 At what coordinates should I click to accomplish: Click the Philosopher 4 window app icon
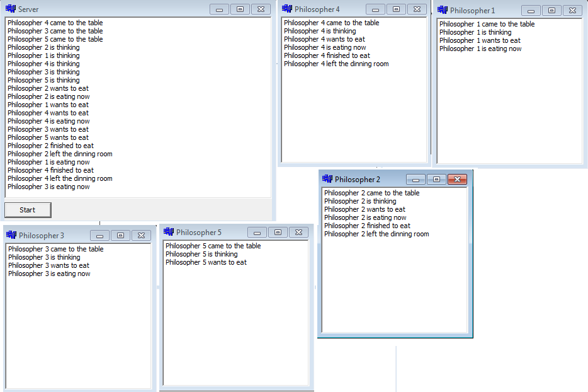pos(287,9)
